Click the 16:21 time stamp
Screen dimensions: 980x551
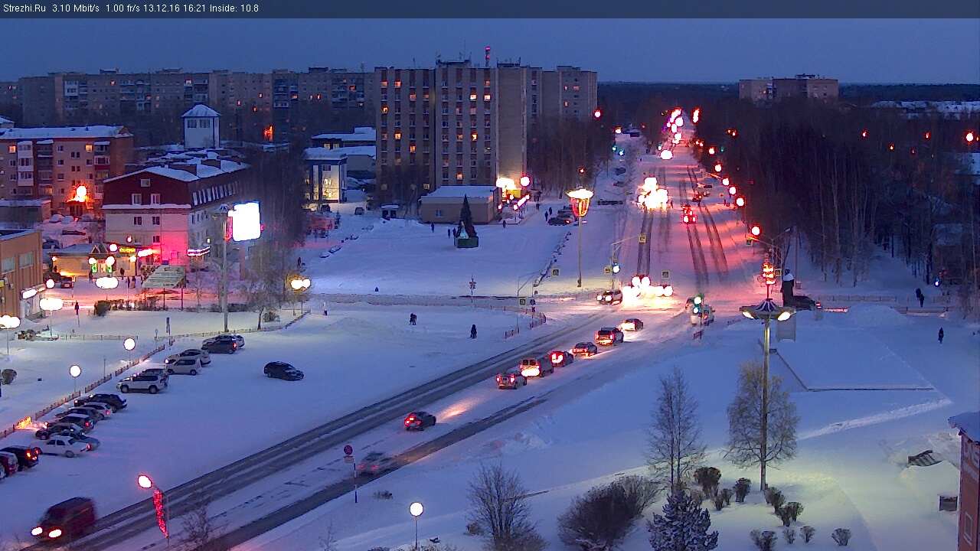[x=196, y=8]
